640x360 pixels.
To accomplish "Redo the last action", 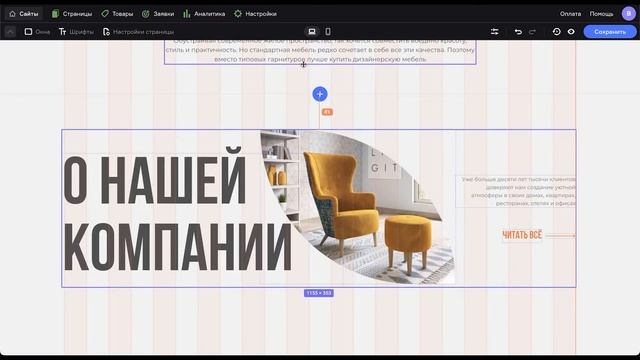I will pyautogui.click(x=532, y=31).
